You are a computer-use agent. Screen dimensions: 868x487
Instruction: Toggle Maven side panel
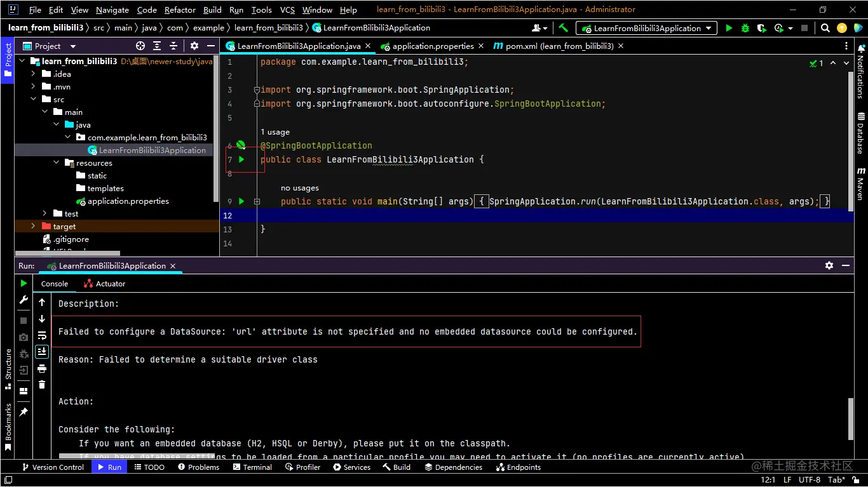click(x=861, y=183)
